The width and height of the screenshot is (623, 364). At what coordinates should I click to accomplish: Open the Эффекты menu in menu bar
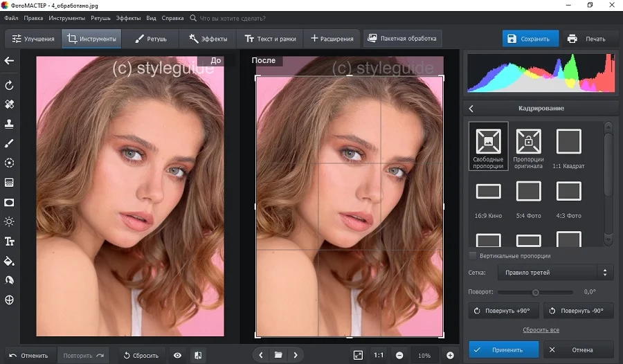pos(128,17)
